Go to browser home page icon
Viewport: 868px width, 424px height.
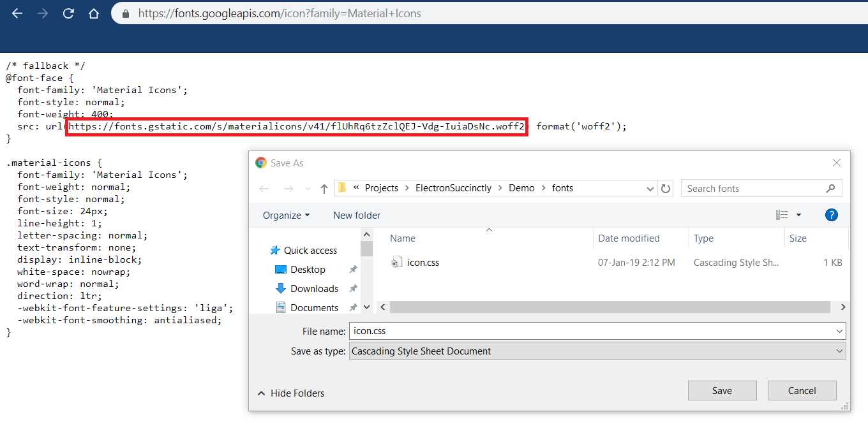pyautogui.click(x=94, y=13)
